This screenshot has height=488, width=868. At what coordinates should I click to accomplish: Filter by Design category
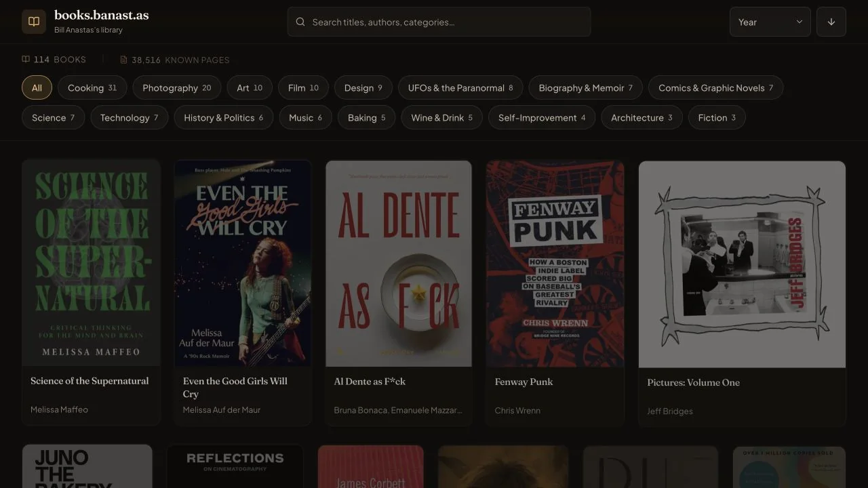click(363, 87)
